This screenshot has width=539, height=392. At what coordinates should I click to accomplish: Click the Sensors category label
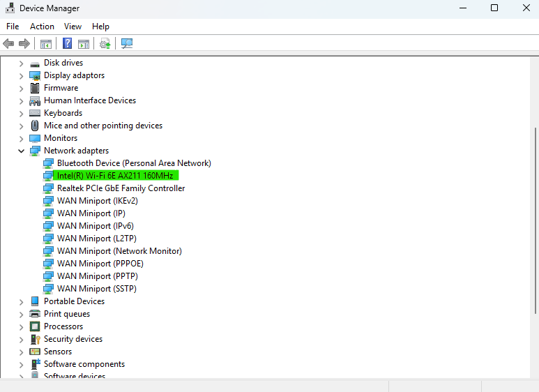click(x=58, y=352)
